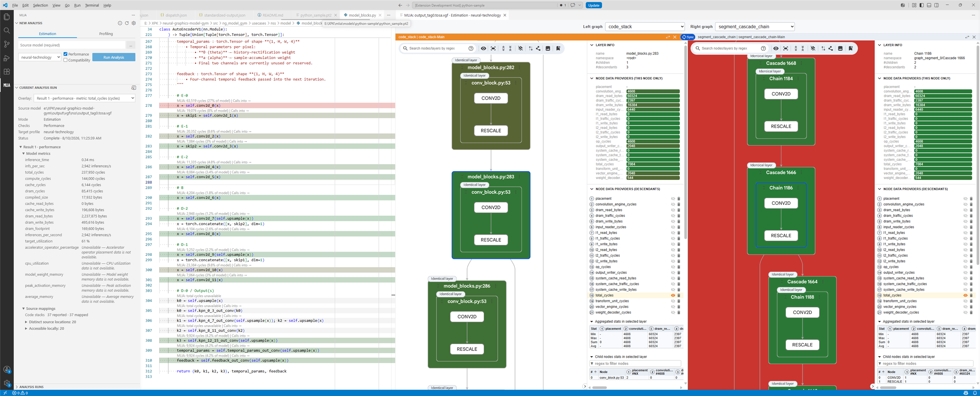Open the MLIA view in activity bar
Image resolution: width=980 pixels, height=396 pixels.
click(7, 85)
